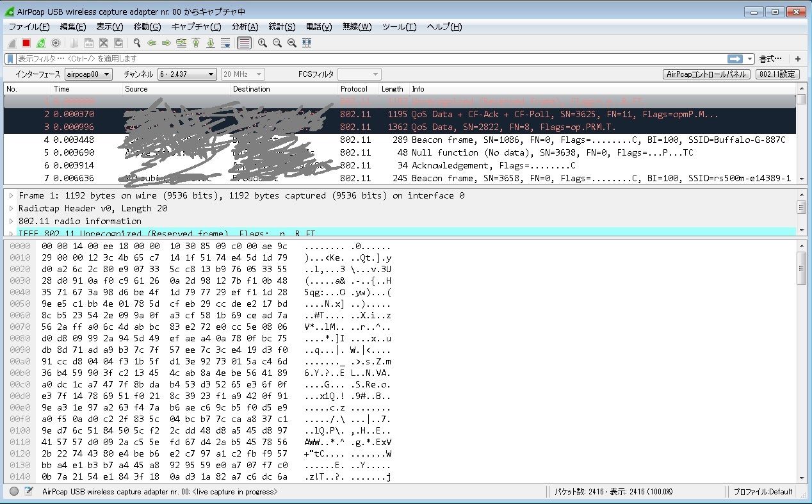
Task: Sort packets by the No. column header
Action: 28,89
